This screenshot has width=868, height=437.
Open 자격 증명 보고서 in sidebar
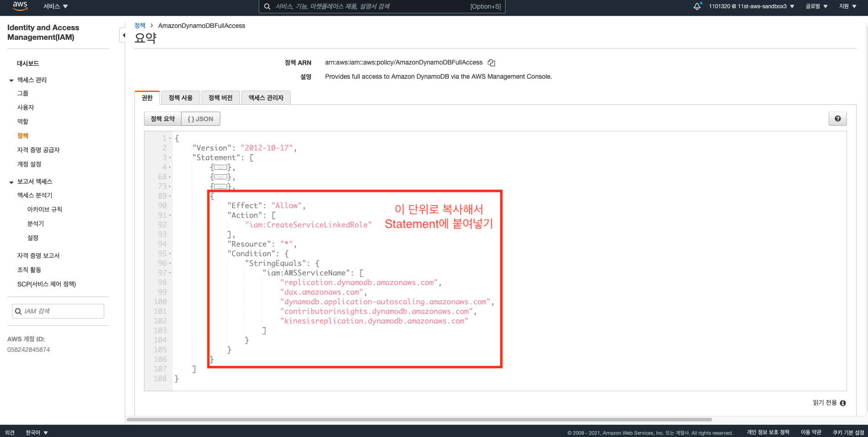(38, 256)
